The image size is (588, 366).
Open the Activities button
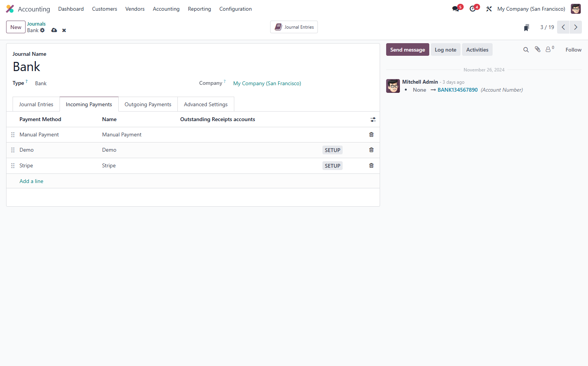[477, 50]
